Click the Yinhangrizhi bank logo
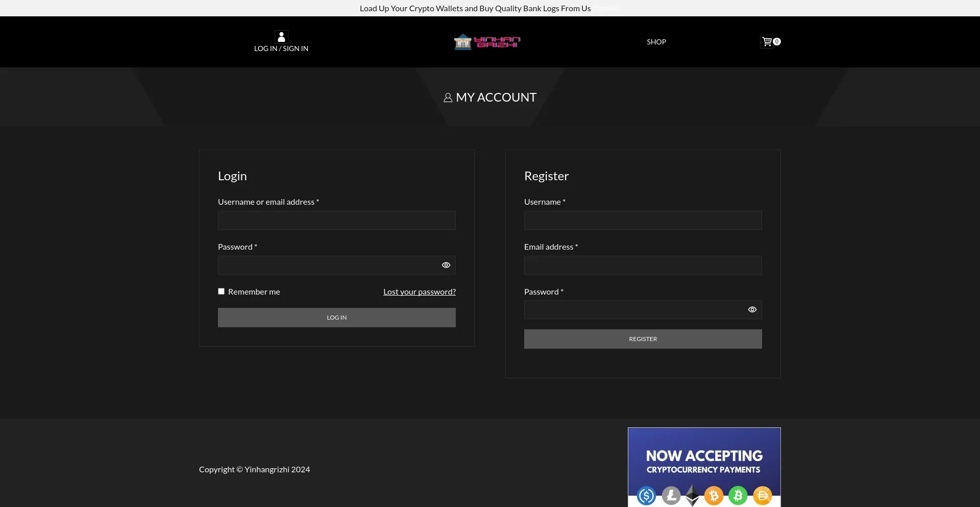This screenshot has width=980, height=507. 487,42
